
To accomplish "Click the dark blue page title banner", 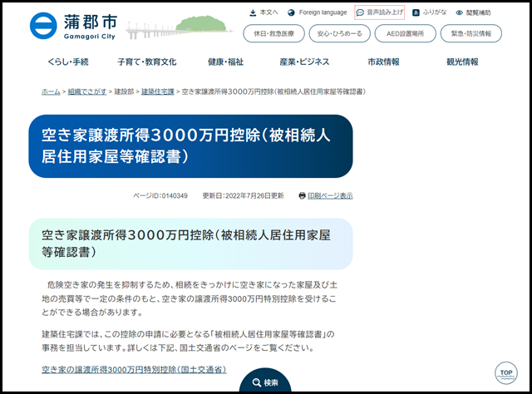I will (190, 146).
